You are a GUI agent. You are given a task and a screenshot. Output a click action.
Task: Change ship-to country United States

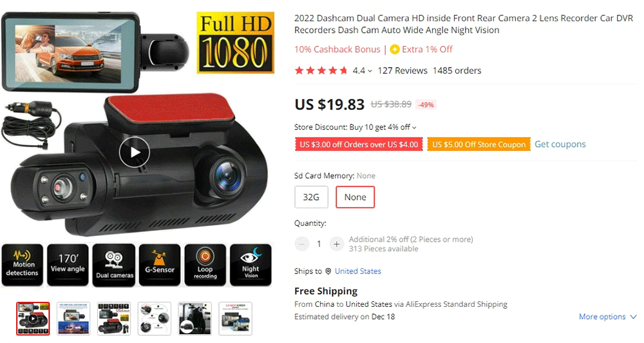pyautogui.click(x=357, y=271)
